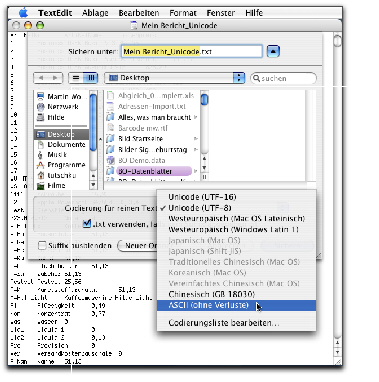Select Netzwerk in the sidebar
Image resolution: width=379 pixels, height=382 pixels.
point(60,107)
